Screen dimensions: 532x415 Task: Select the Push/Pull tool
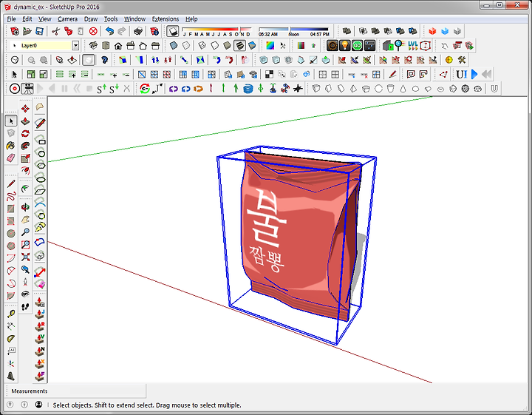25,121
